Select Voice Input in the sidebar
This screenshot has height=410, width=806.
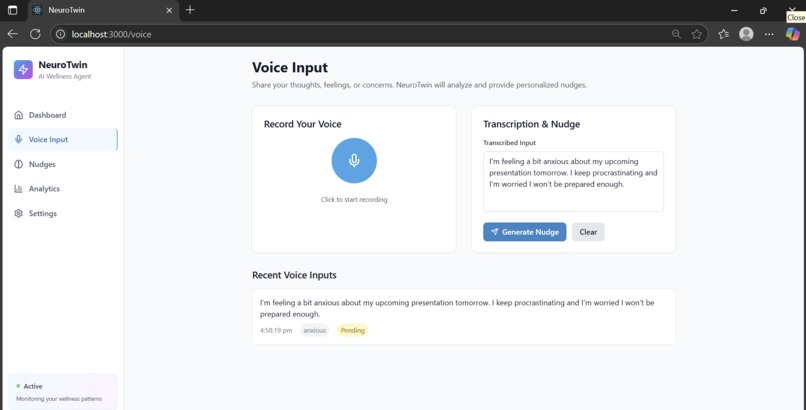63,139
